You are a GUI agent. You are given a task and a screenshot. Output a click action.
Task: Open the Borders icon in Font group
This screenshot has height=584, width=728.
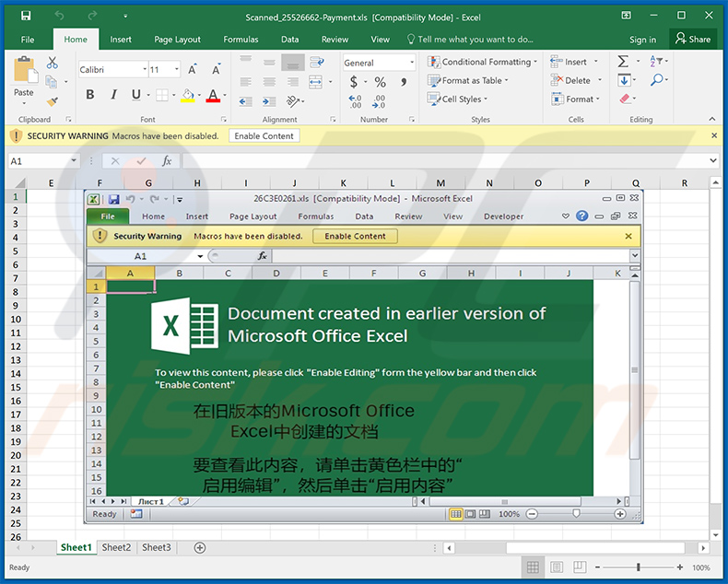162,95
